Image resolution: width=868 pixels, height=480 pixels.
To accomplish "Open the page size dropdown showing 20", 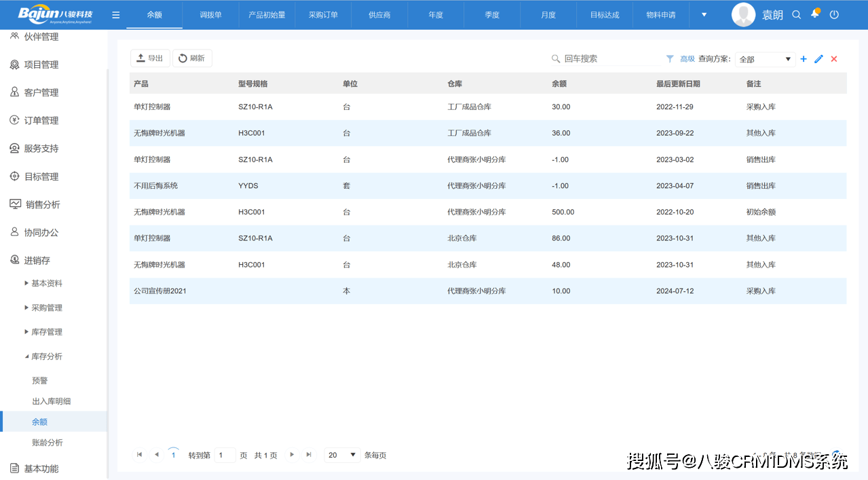I will (342, 455).
